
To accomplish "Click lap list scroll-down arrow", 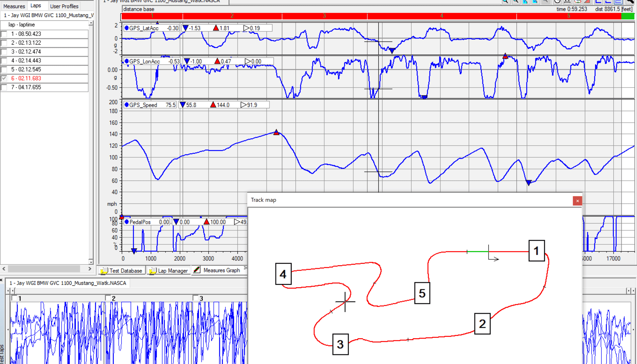I will point(91,261).
